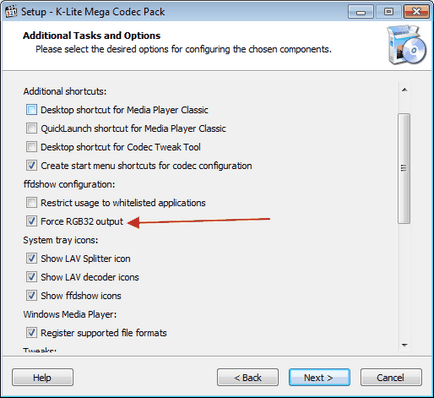Image resolution: width=434 pixels, height=398 pixels.
Task: Go back with the Back button
Action: click(248, 377)
